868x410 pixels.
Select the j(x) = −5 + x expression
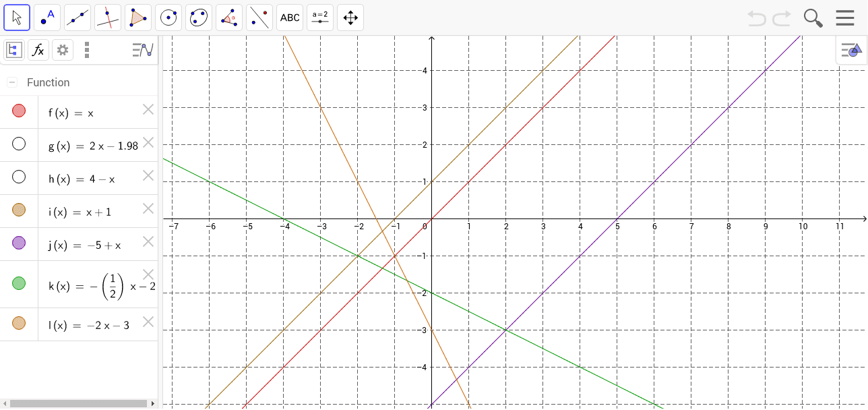pyautogui.click(x=84, y=245)
